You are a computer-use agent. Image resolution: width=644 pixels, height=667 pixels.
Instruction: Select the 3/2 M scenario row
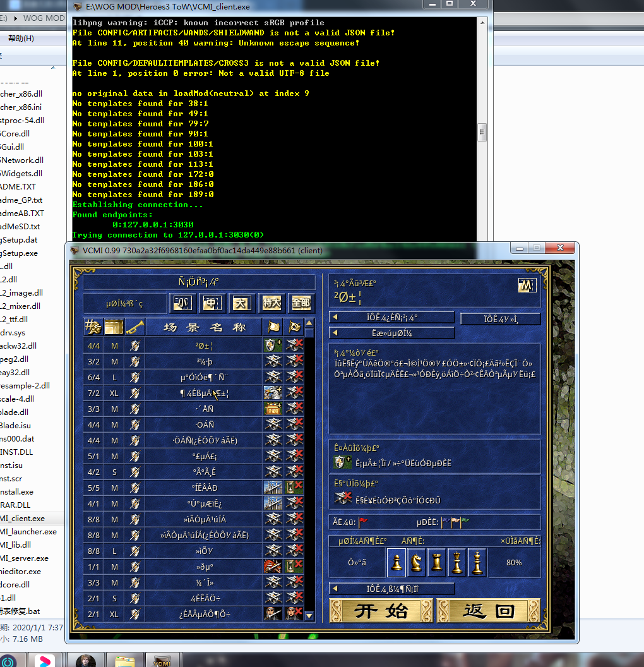(x=193, y=361)
